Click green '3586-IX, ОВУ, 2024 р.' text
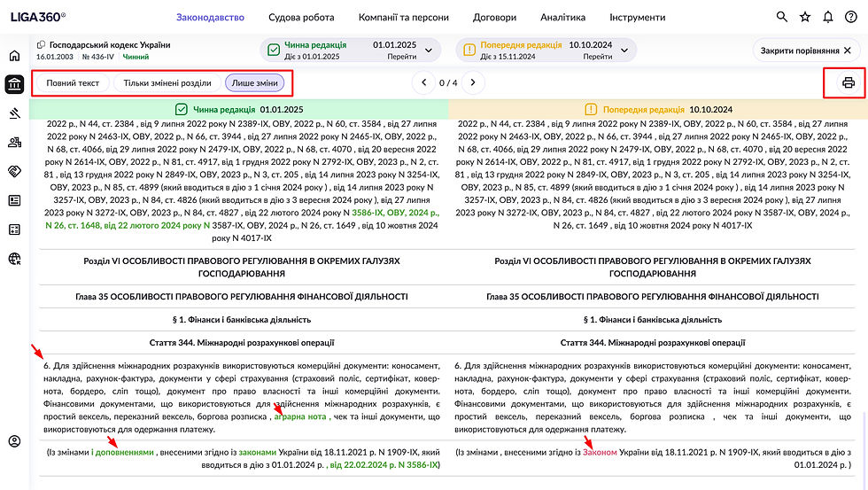The image size is (868, 490). (395, 213)
